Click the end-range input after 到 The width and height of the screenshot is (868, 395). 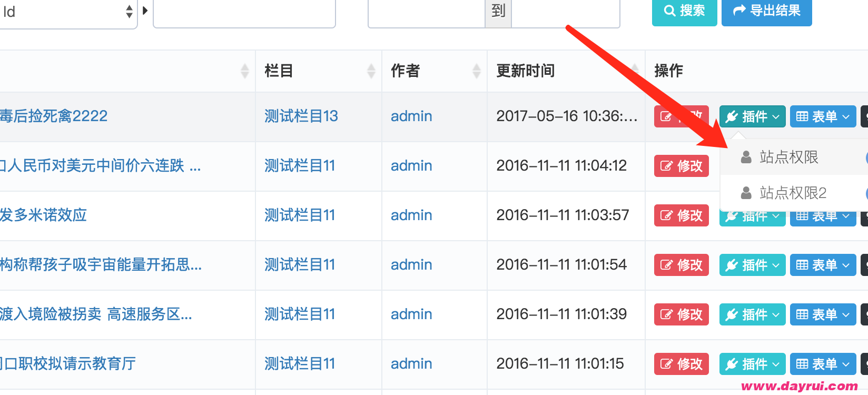click(566, 13)
